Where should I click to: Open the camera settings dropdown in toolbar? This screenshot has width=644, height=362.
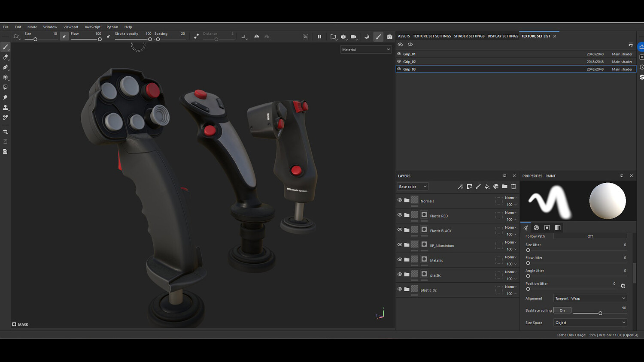click(354, 37)
